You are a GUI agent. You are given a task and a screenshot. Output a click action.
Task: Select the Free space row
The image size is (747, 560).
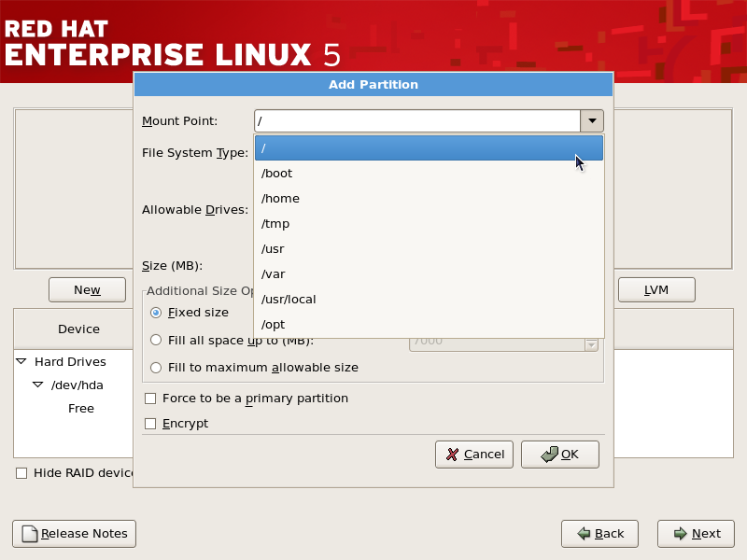[81, 409]
